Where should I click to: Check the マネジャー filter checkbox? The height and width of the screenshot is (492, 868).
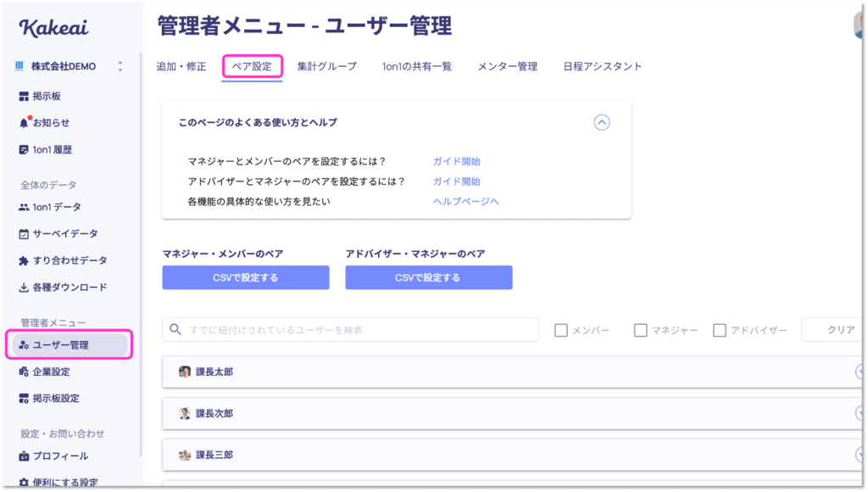click(x=641, y=330)
